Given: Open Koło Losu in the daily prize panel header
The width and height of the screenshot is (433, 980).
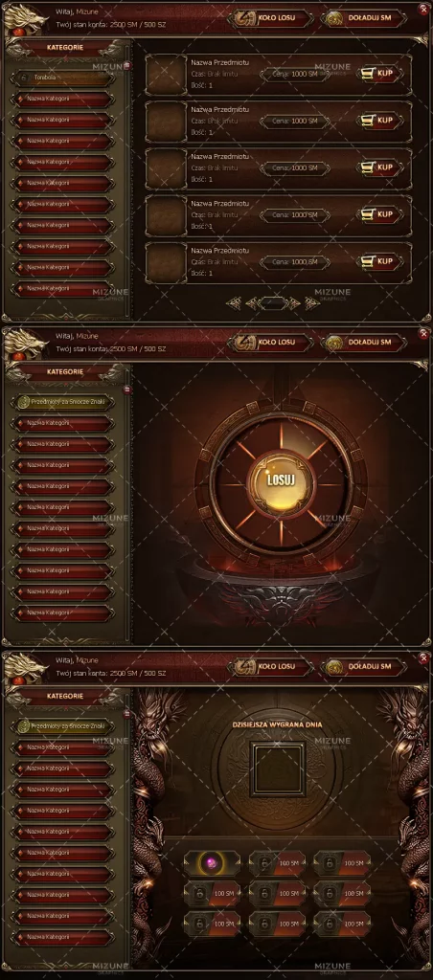Looking at the screenshot, I should tap(271, 666).
